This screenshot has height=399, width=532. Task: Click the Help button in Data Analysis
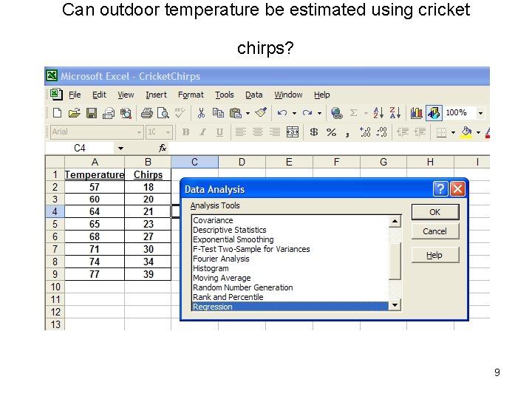point(435,255)
